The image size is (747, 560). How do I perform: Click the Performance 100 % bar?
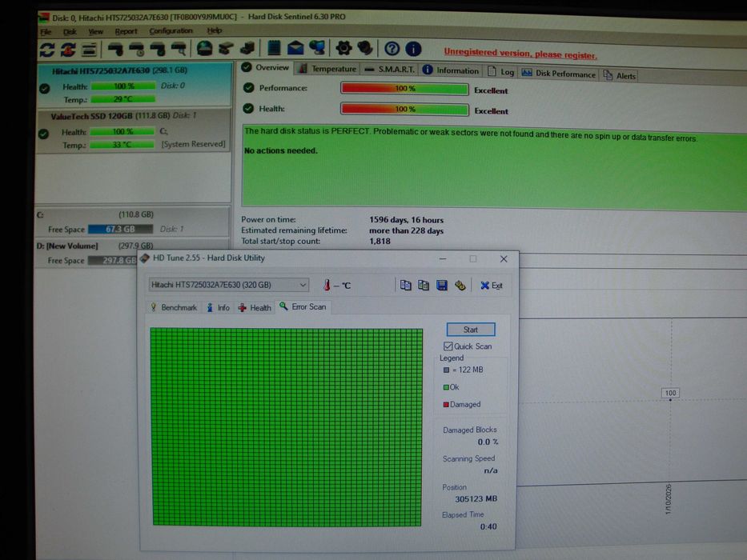click(x=404, y=89)
